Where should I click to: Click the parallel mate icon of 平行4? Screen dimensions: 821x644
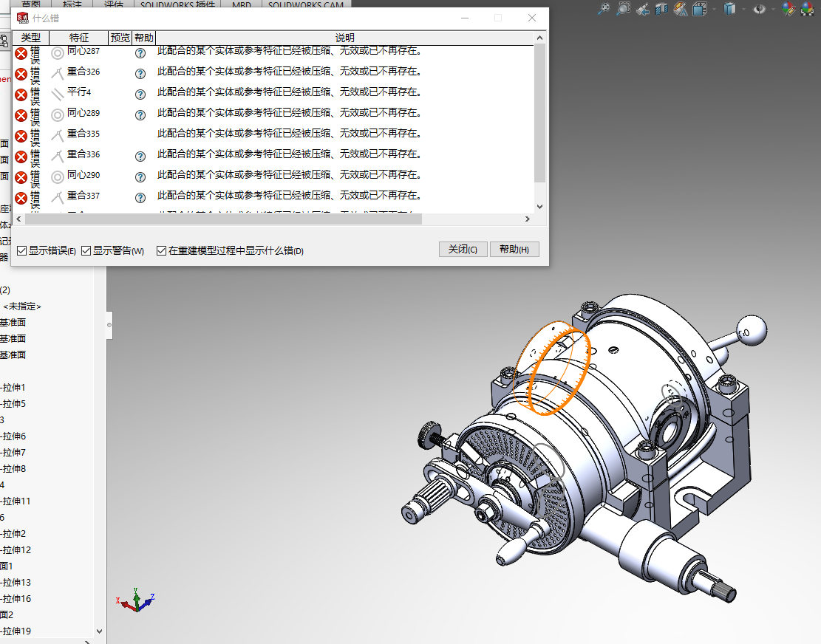coord(58,95)
